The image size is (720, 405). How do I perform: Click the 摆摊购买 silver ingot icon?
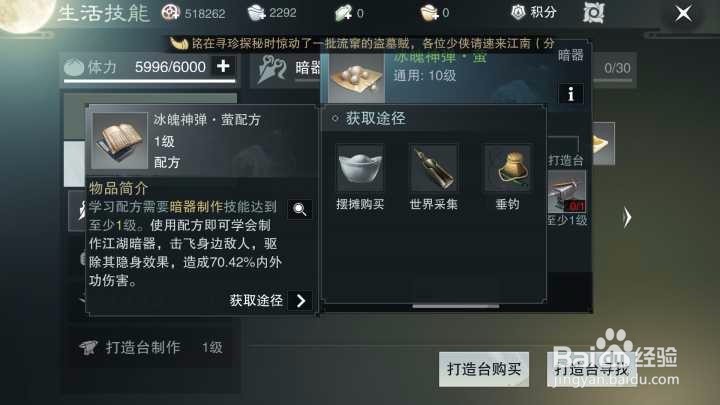[x=360, y=168]
